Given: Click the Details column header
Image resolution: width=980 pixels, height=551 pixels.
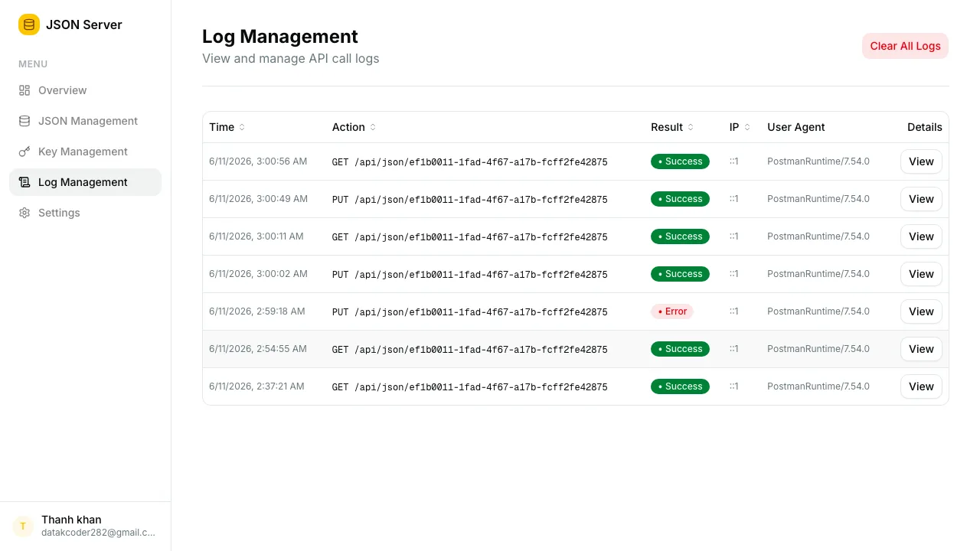Looking at the screenshot, I should [x=925, y=127].
